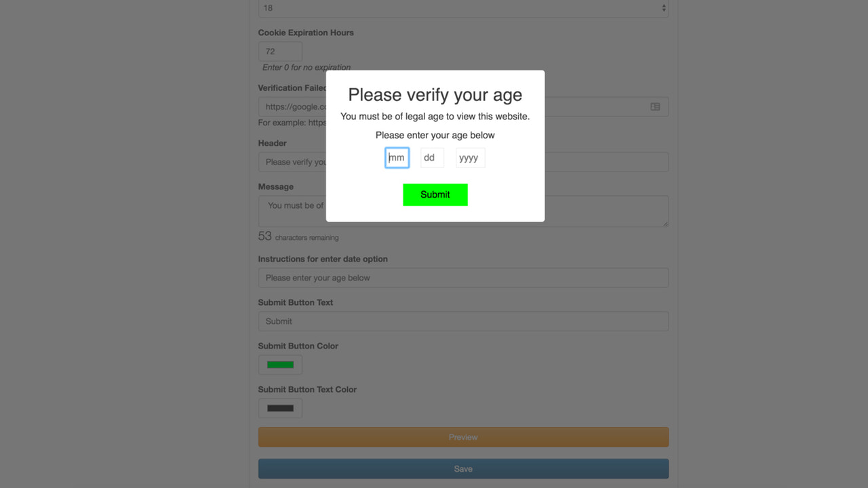Select the dd day field in the popup
The width and height of the screenshot is (868, 488).
coord(432,157)
